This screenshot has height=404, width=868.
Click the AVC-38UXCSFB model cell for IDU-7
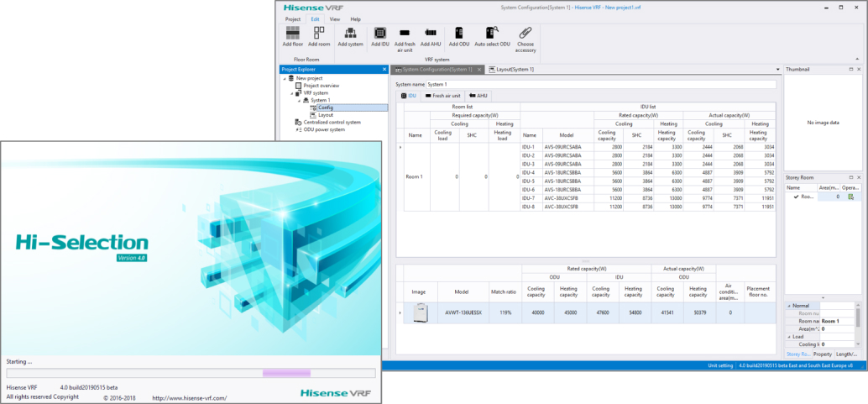(x=568, y=198)
